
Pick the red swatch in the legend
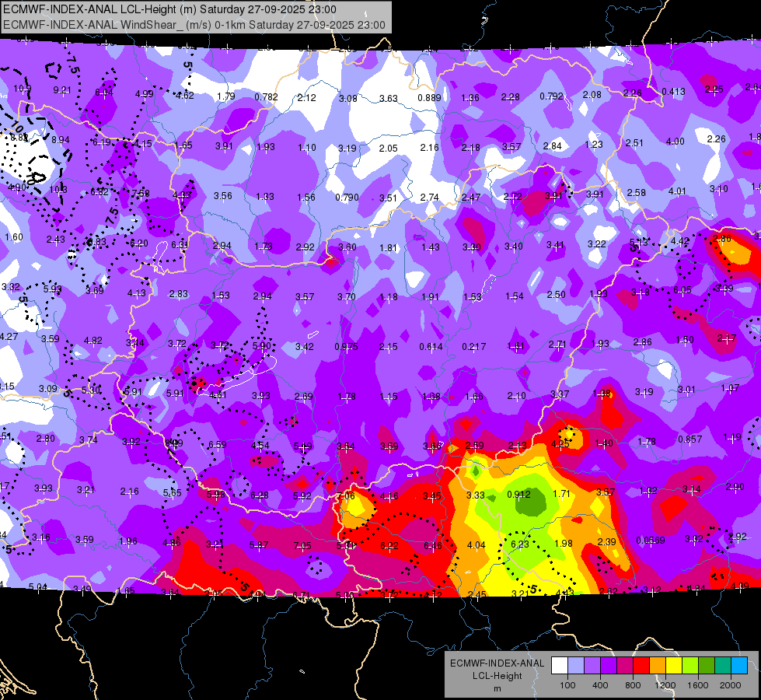641,665
